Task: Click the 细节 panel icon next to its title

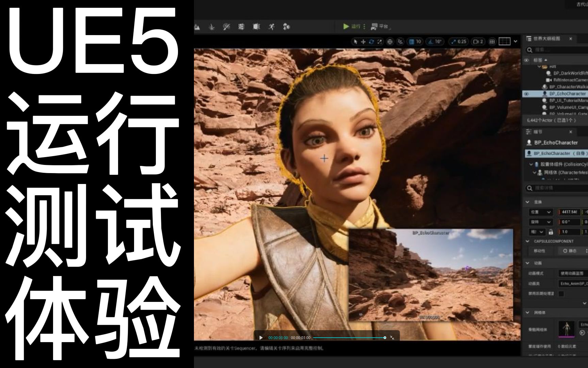Action: 529,132
